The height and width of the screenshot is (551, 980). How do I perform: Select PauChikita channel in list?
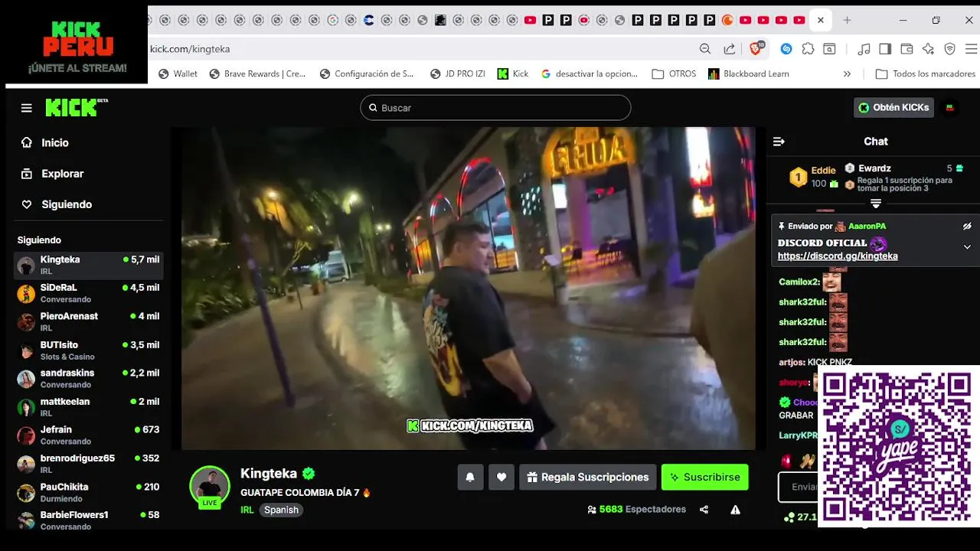(88, 492)
